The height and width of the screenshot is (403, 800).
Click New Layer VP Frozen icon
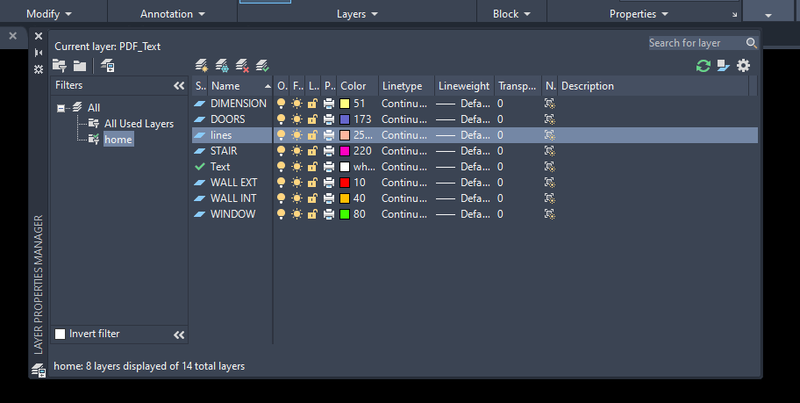pyautogui.click(x=222, y=66)
